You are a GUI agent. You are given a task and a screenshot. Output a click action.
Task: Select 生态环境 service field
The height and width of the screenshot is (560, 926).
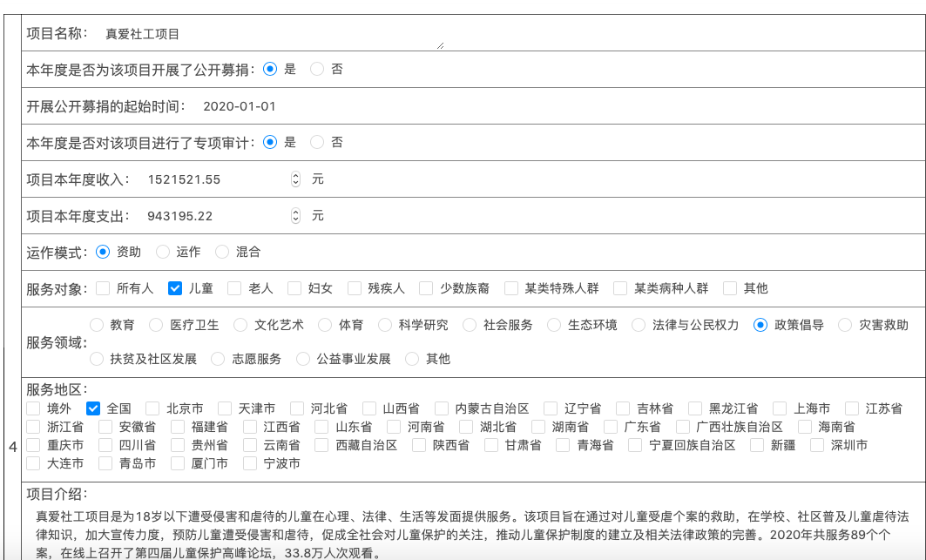[x=554, y=325]
